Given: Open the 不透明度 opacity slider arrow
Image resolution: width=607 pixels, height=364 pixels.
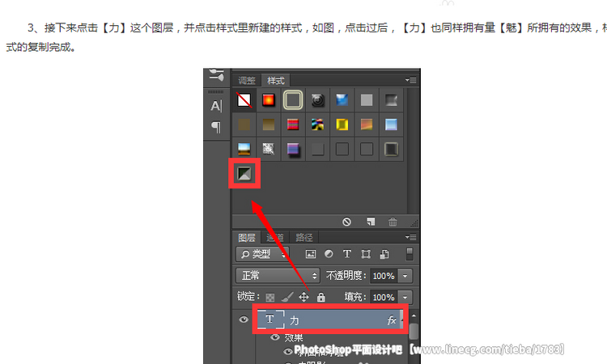Looking at the screenshot, I should point(405,276).
